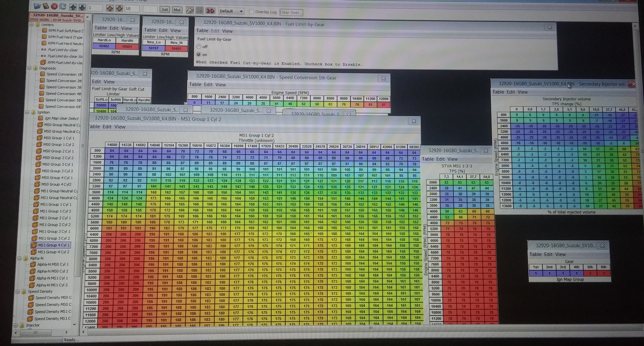644x346 pixels.
Task: Collapse the Alpha-N tree folder
Action: pyautogui.click(x=19, y=258)
